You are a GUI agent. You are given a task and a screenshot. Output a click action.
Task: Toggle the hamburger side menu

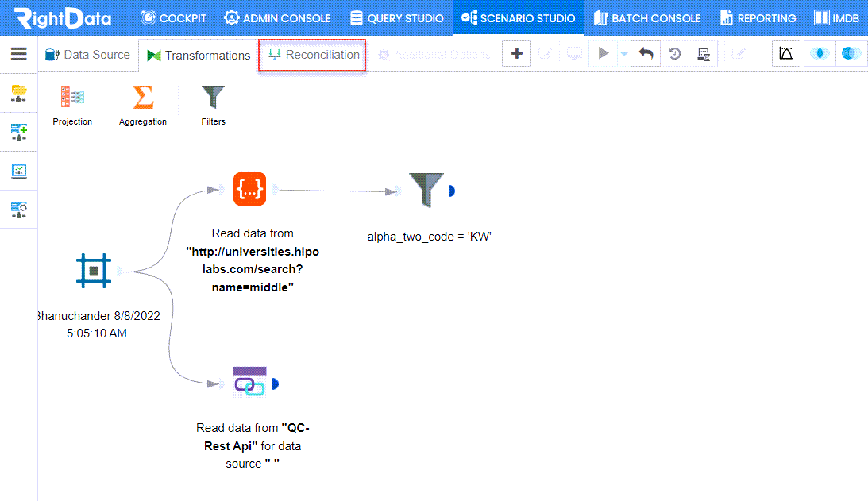pyautogui.click(x=19, y=54)
